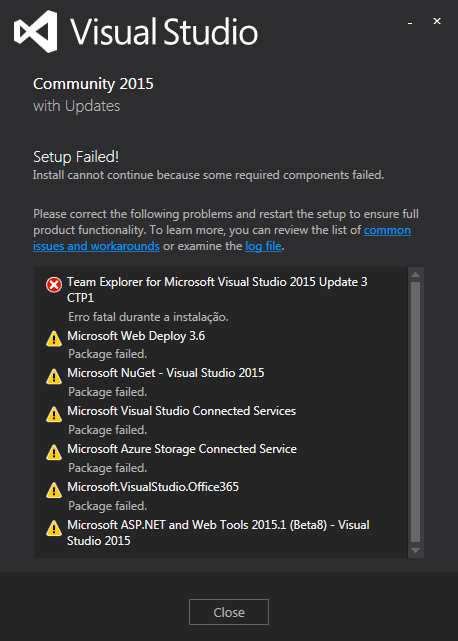Click warning icon for Azure Storage Connected Service
This screenshot has width=458, height=641.
(54, 452)
